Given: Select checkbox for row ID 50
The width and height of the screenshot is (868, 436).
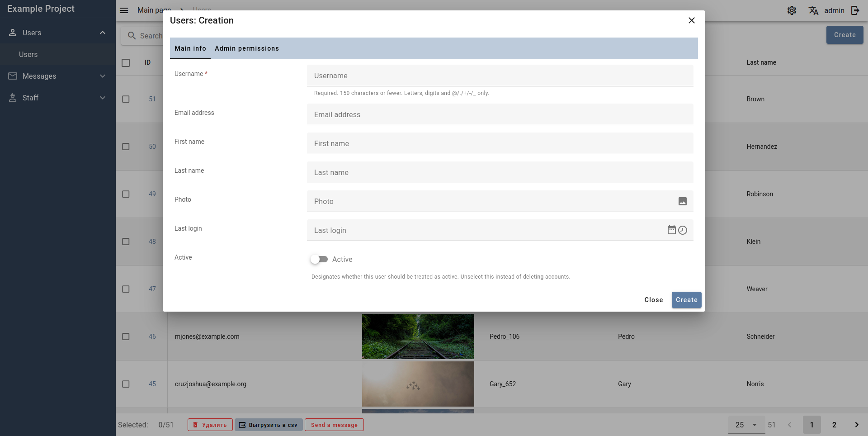Looking at the screenshot, I should [126, 147].
